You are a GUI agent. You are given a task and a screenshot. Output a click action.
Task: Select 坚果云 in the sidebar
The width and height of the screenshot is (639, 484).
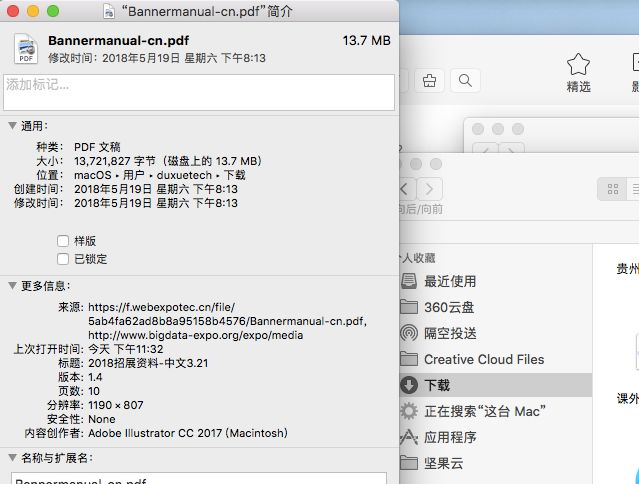443,464
